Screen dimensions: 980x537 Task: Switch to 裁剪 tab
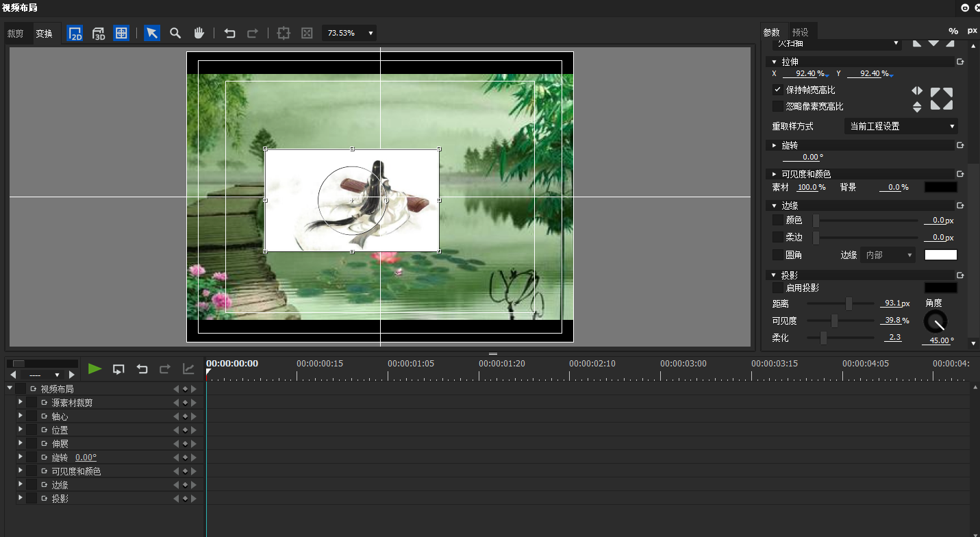[16, 33]
